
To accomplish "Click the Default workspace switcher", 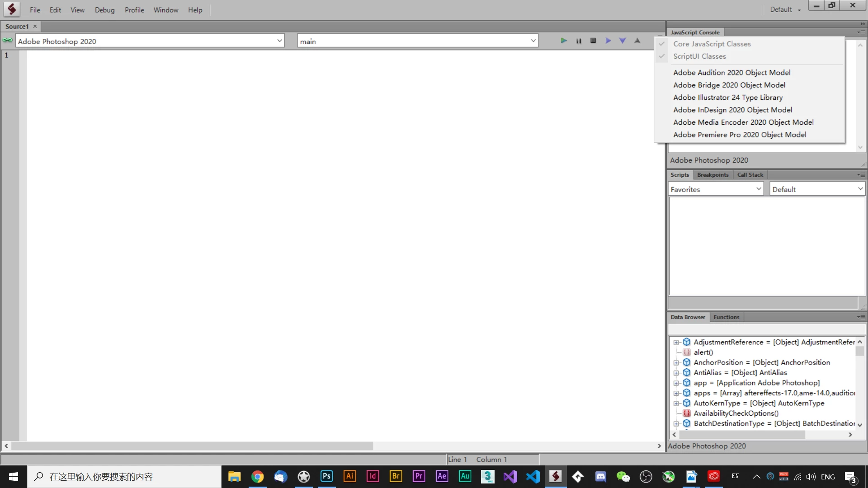I will click(x=785, y=9).
